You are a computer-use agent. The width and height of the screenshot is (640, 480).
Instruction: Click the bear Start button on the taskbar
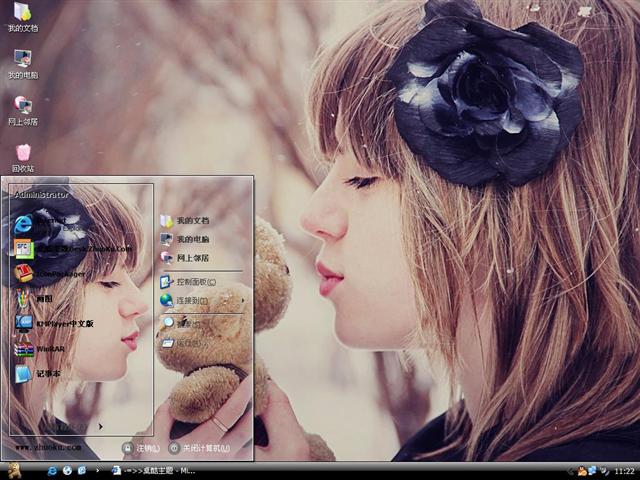point(14,471)
